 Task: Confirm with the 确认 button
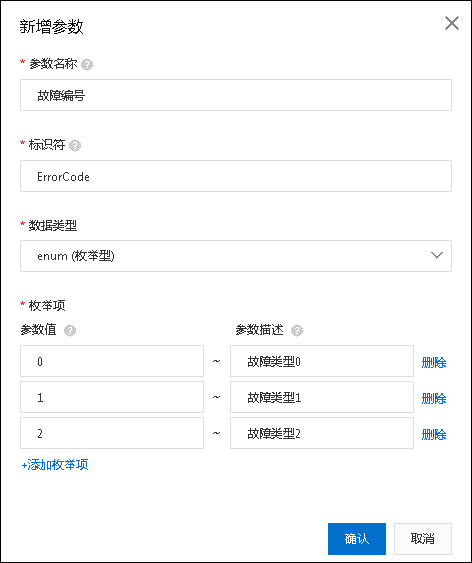coord(357,539)
